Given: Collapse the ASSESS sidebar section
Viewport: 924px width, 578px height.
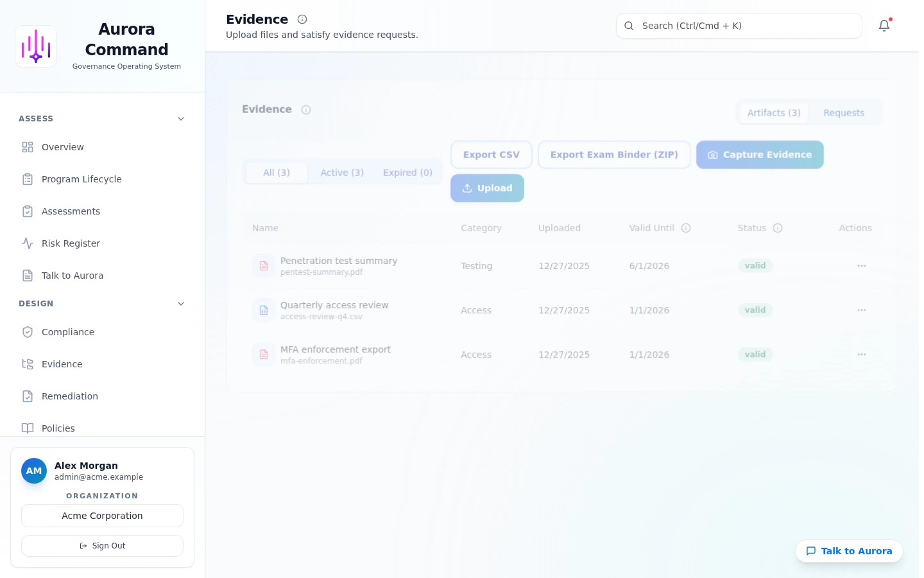Looking at the screenshot, I should (x=181, y=119).
